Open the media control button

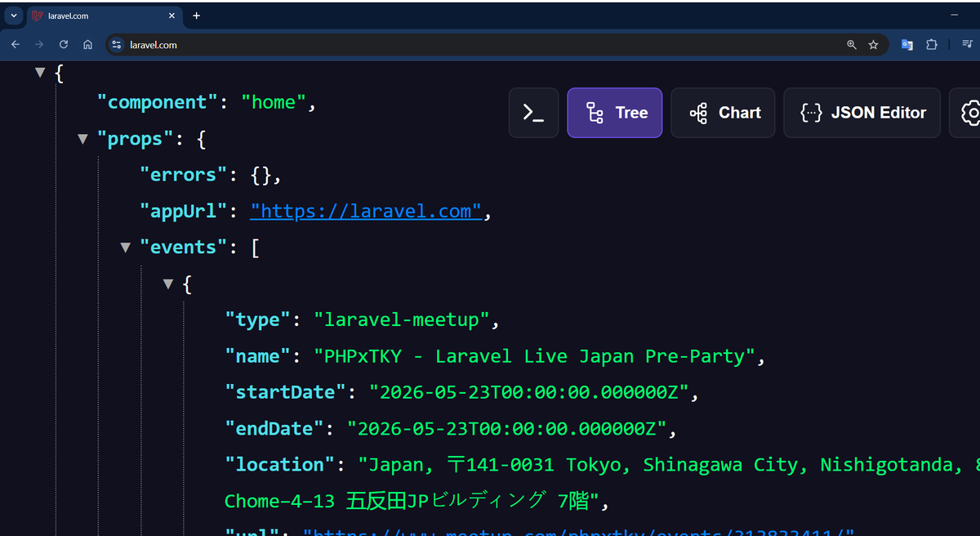tap(966, 45)
